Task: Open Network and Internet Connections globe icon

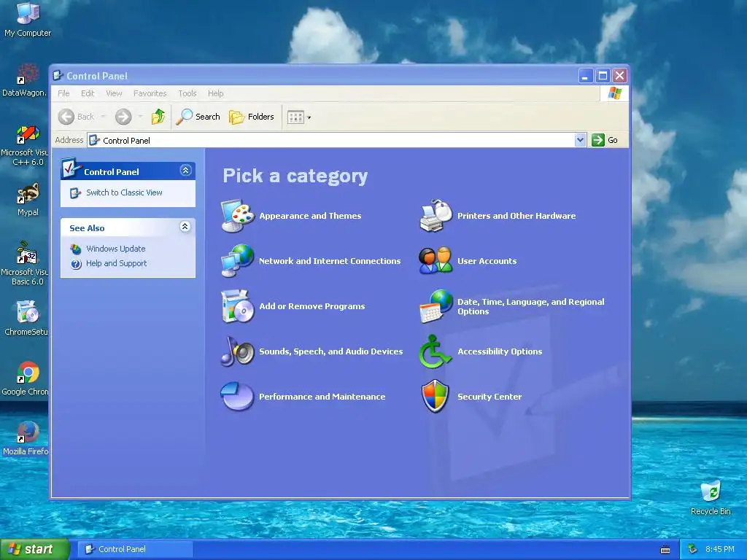Action: point(237,260)
